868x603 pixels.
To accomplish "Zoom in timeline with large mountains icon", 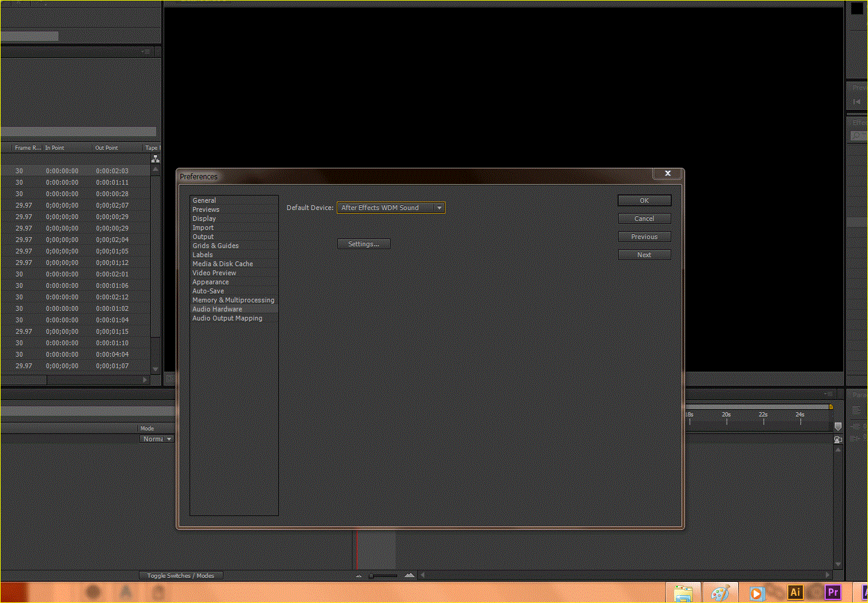I will pos(409,575).
